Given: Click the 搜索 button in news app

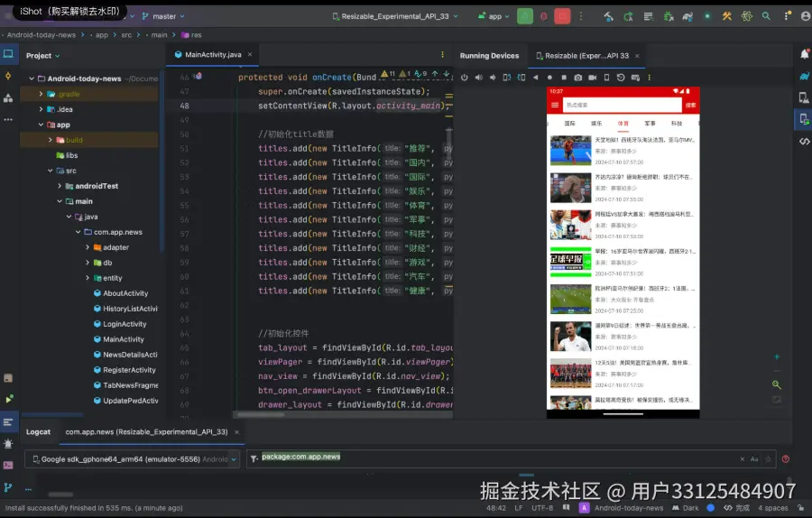Looking at the screenshot, I should 691,106.
